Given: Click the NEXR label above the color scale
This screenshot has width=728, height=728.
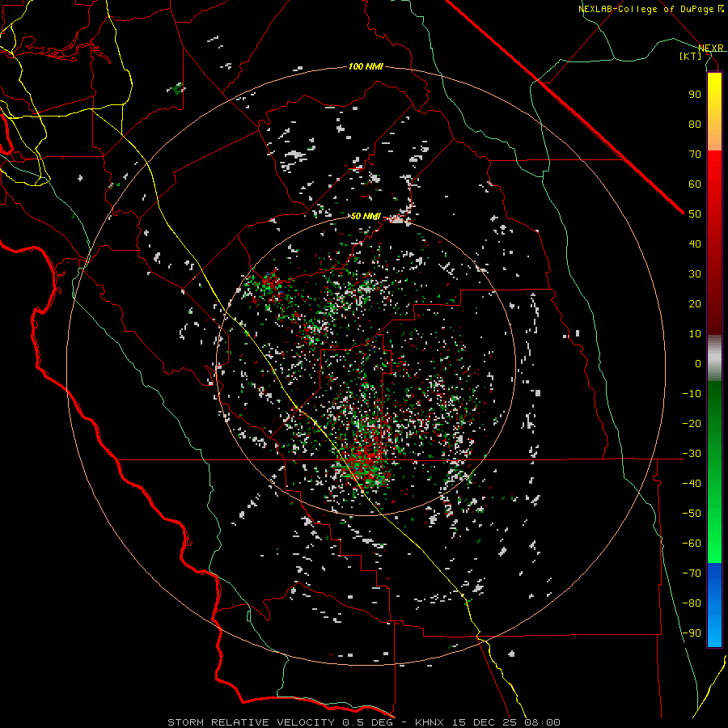Looking at the screenshot, I should click(x=711, y=48).
